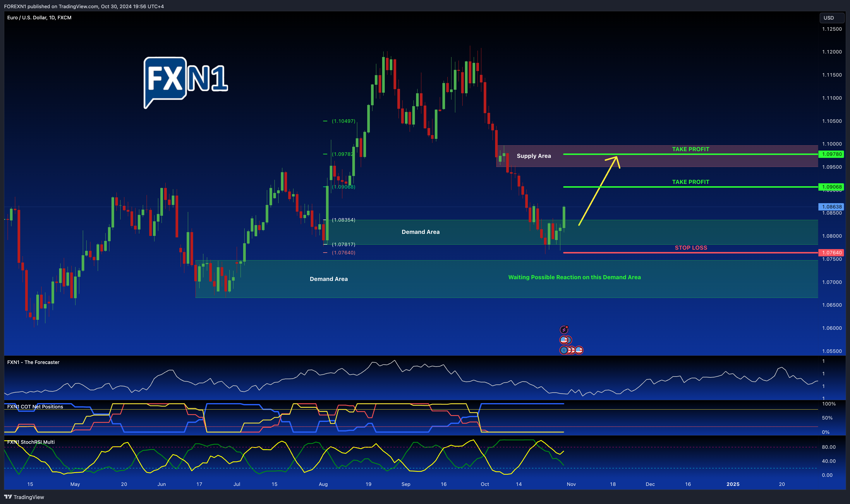The width and height of the screenshot is (850, 504).
Task: Click the (1.10497) Fibonacci level label
Action: click(x=344, y=121)
